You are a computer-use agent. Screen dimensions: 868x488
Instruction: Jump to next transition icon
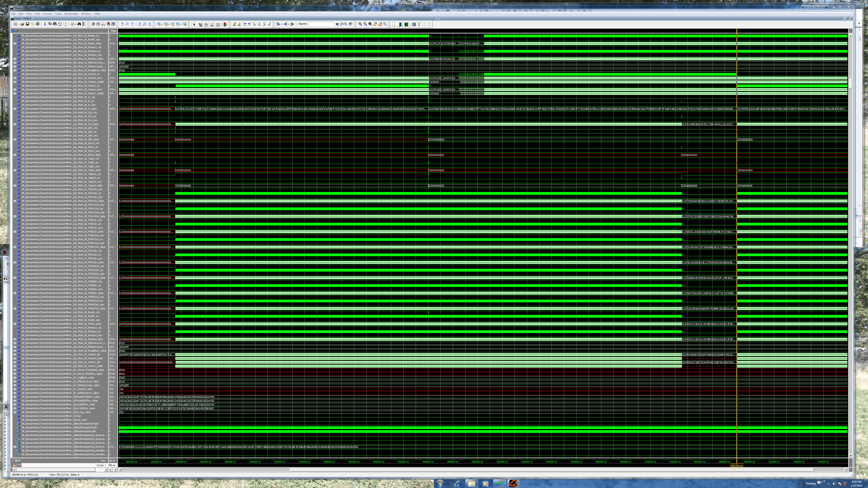point(250,24)
